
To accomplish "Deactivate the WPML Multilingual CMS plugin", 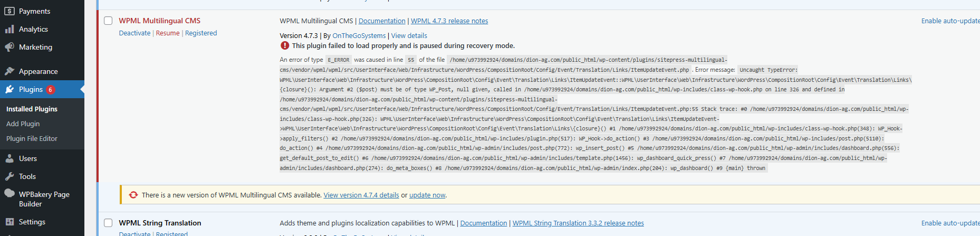I will click(x=134, y=33).
